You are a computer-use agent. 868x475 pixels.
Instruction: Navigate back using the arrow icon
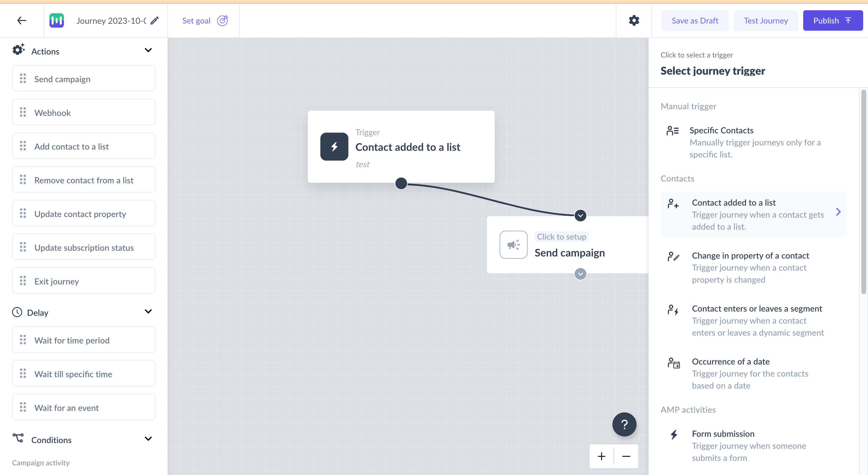point(21,20)
